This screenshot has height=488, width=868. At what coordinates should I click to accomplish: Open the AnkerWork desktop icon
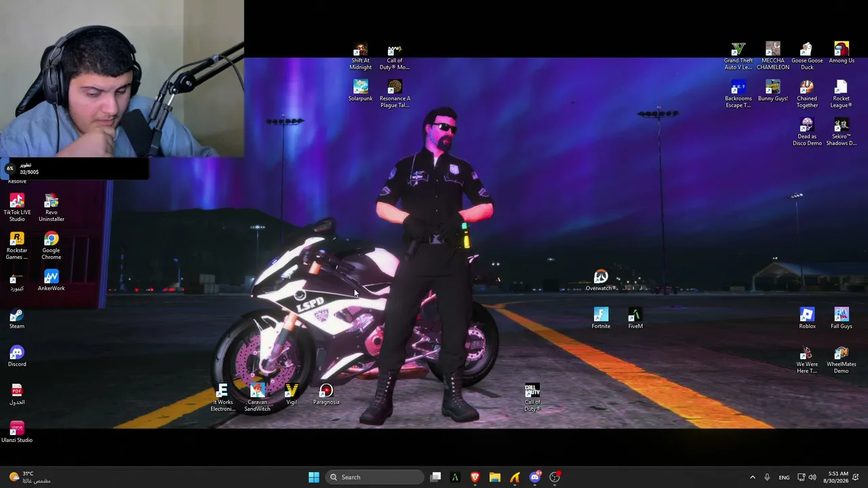click(52, 281)
